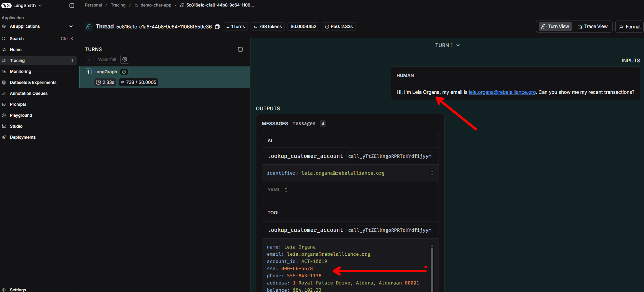Click the Playground icon in sidebar
Image resolution: width=644 pixels, height=292 pixels.
coord(4,115)
